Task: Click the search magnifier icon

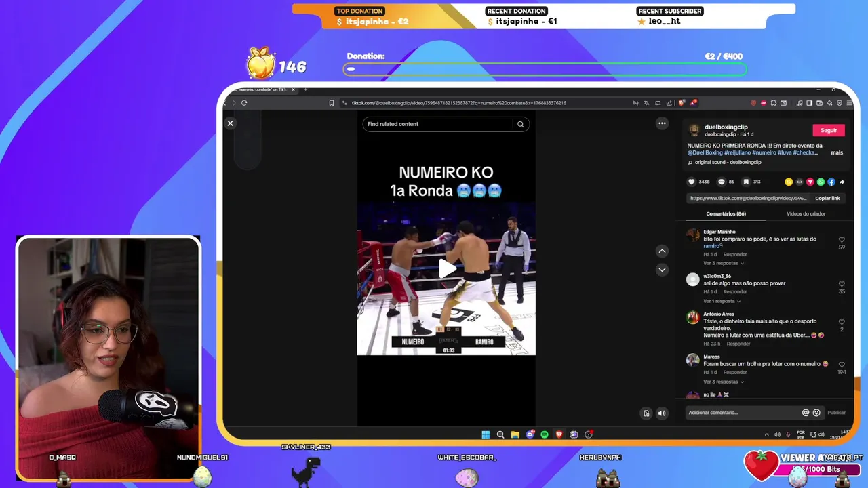Action: [x=521, y=124]
